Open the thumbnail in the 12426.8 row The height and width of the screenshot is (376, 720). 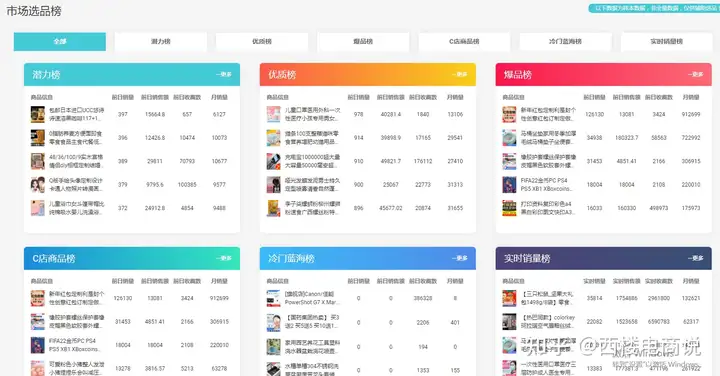tap(38, 138)
